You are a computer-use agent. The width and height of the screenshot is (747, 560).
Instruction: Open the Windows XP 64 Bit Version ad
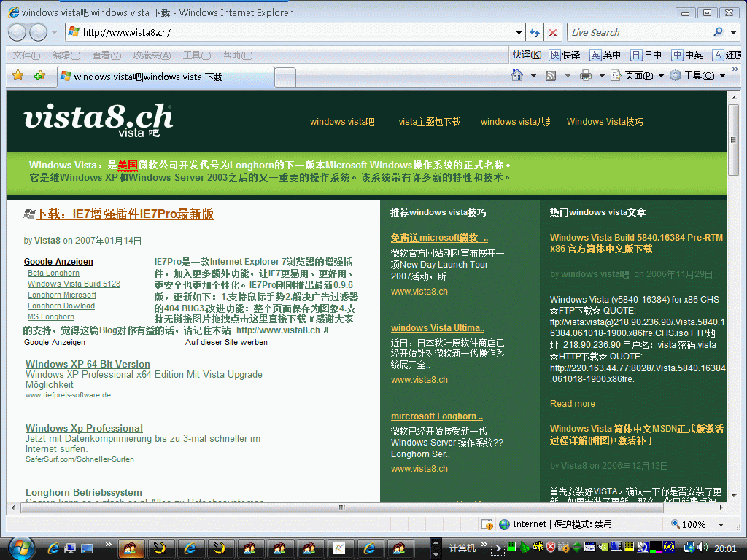tap(88, 364)
